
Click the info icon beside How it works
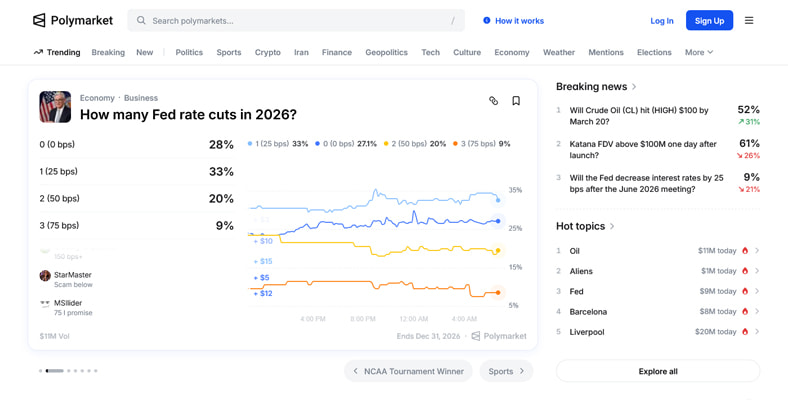tap(487, 20)
